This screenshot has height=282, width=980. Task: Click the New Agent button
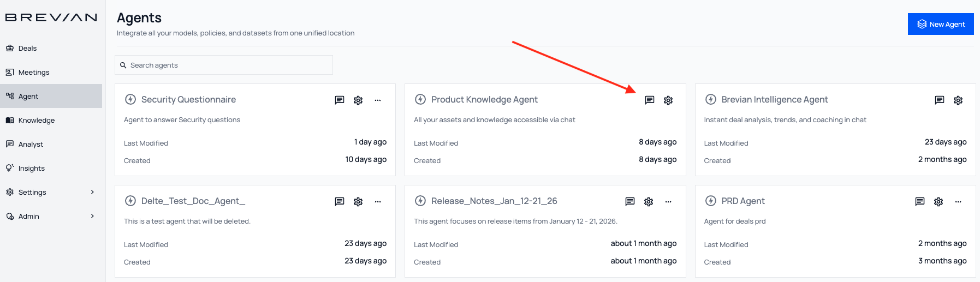pos(940,24)
